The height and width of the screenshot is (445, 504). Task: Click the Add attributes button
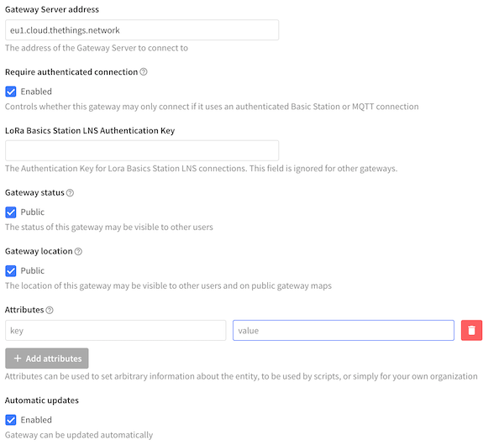coord(47,359)
